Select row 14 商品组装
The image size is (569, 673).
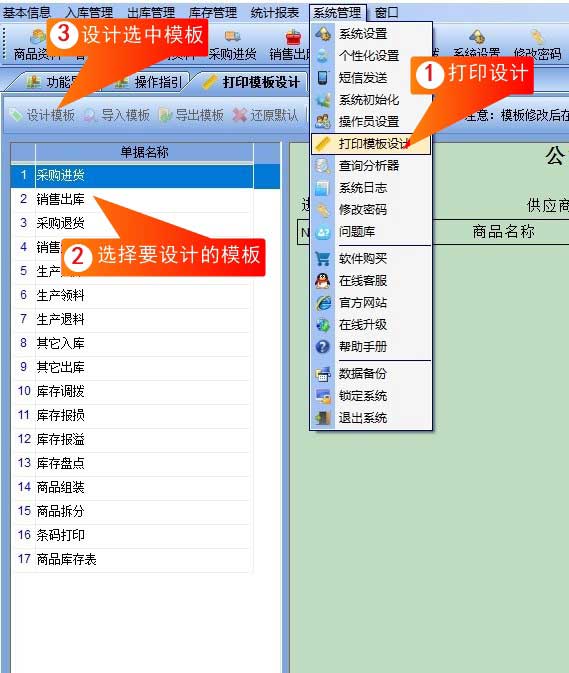pos(132,488)
